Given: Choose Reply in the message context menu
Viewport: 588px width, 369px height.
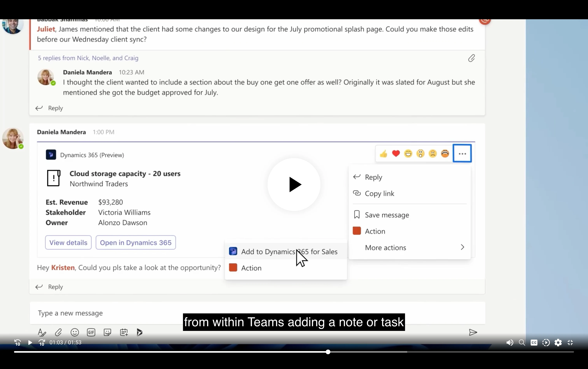Looking at the screenshot, I should tap(409, 177).
